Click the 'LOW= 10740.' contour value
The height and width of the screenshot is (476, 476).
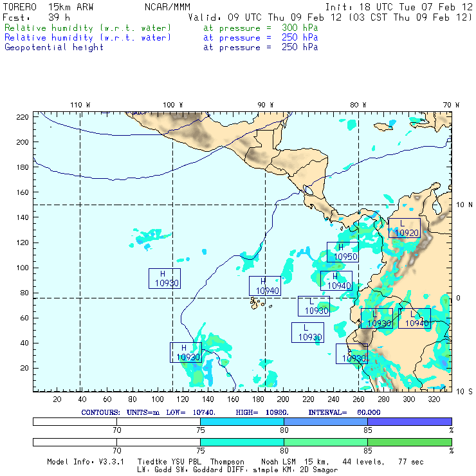(190, 412)
